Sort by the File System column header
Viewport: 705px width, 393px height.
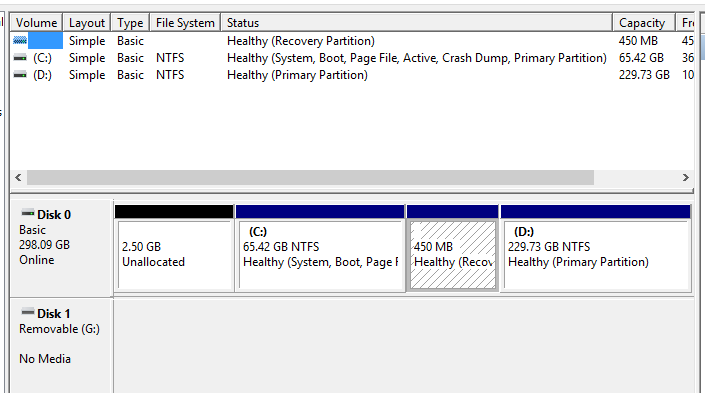tap(185, 22)
